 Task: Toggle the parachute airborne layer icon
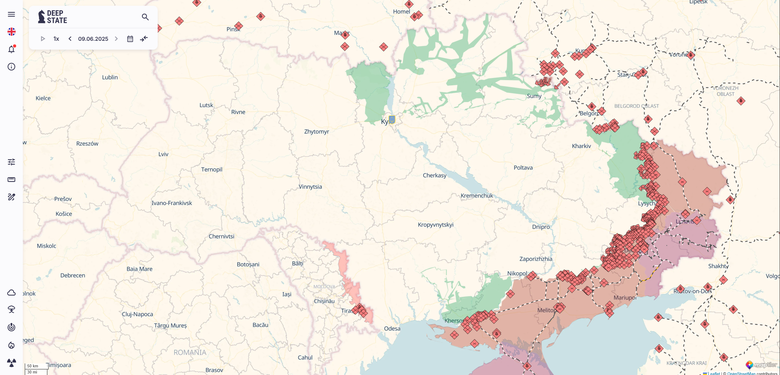click(11, 310)
